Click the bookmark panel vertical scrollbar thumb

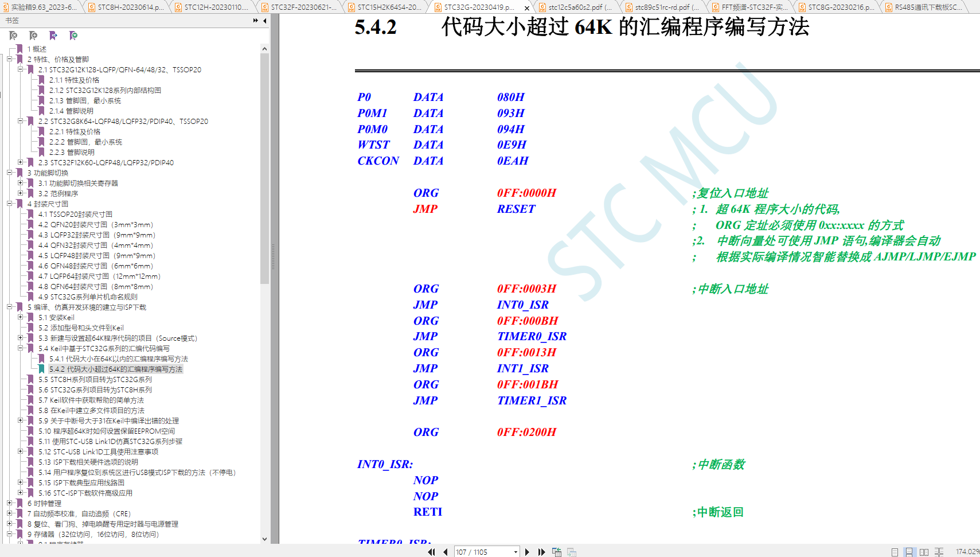click(264, 169)
